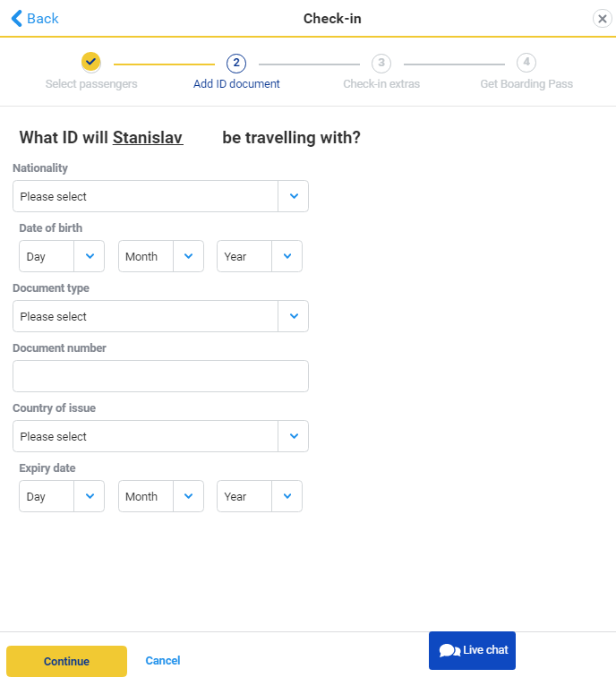
Task: Click step 2 Add ID document circle
Action: [x=236, y=63]
